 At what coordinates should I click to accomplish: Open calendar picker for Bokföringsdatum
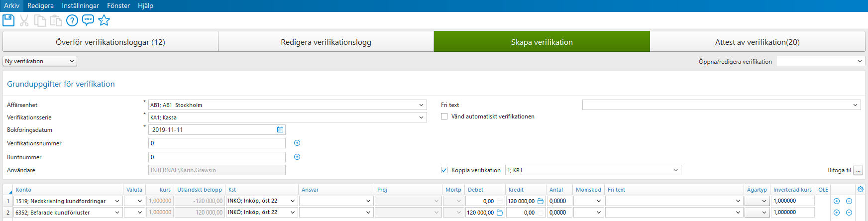[x=280, y=129]
